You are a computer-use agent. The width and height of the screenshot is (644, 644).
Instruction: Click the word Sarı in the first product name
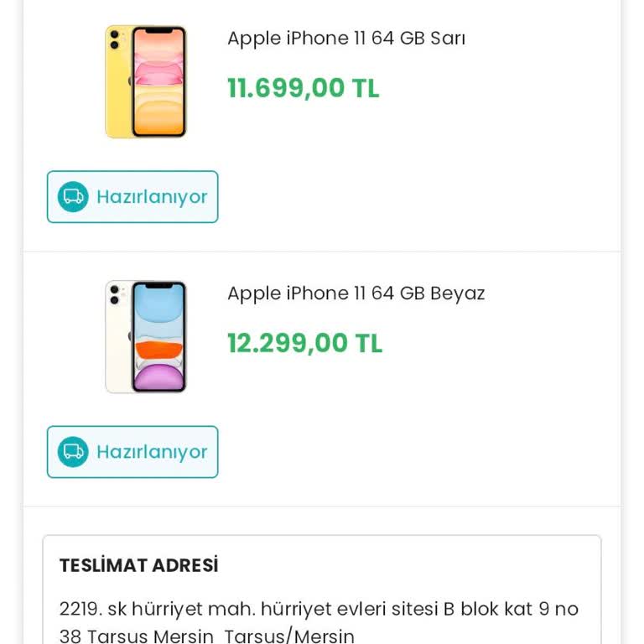click(x=448, y=39)
